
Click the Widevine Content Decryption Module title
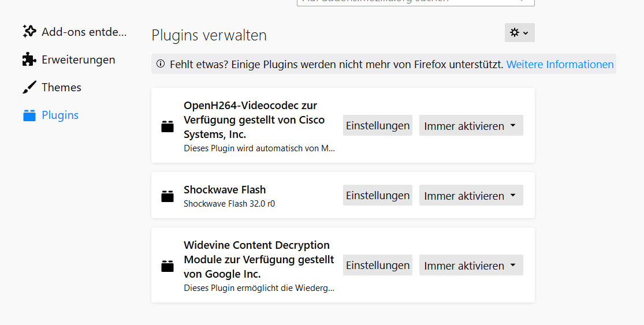pos(259,259)
